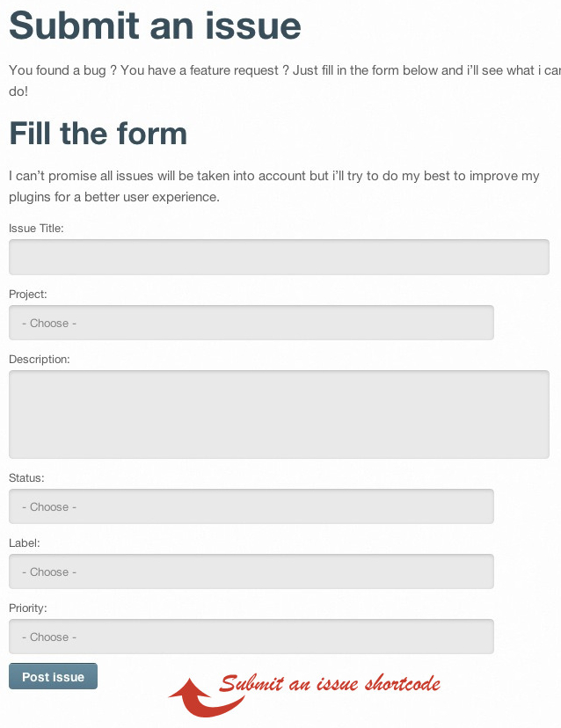Click the 'Priority:' label text

tap(28, 608)
